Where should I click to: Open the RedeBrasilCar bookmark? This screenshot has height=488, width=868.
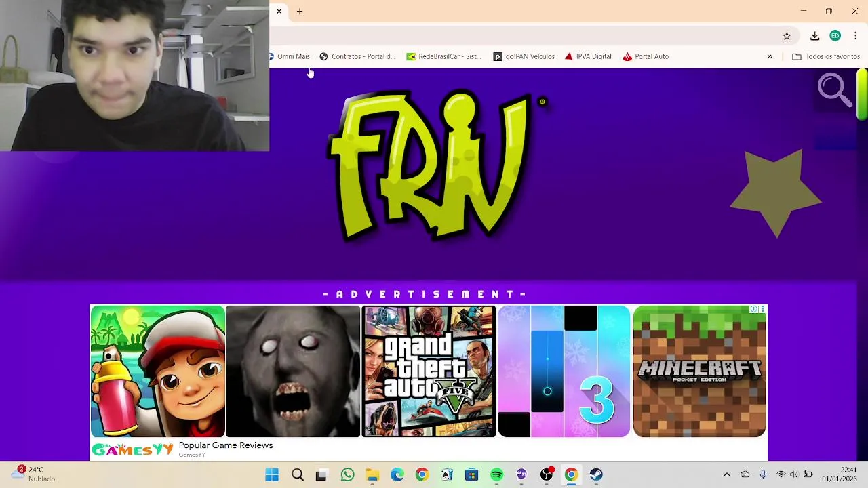tap(444, 56)
